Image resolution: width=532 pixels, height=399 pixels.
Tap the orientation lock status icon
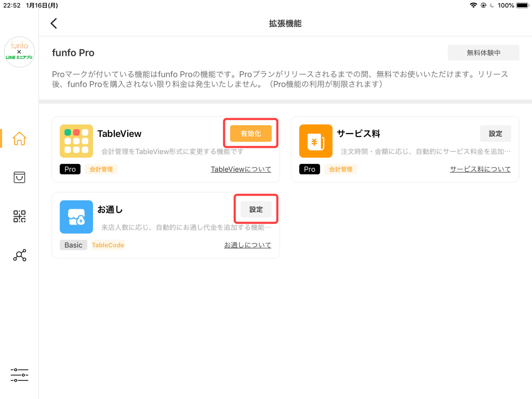click(x=483, y=5)
